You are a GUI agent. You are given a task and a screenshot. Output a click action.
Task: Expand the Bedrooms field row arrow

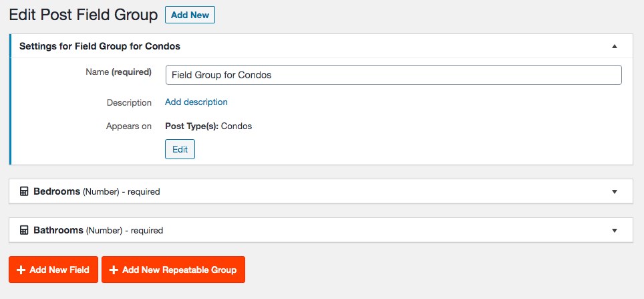click(615, 192)
